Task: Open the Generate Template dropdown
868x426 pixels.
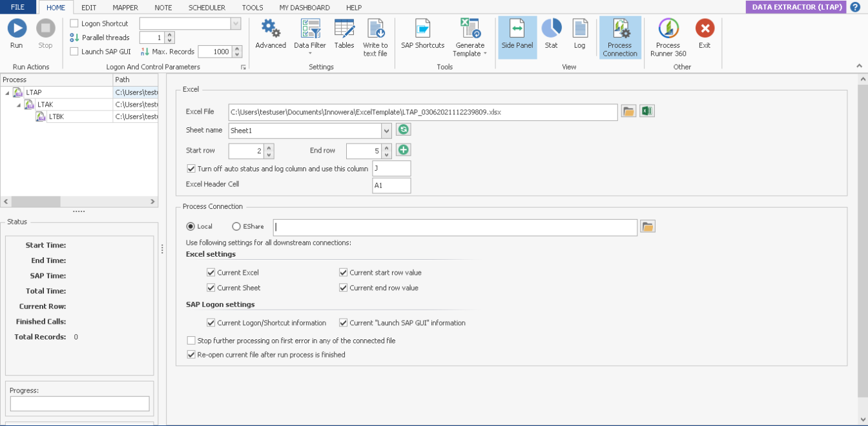Action: 470,50
